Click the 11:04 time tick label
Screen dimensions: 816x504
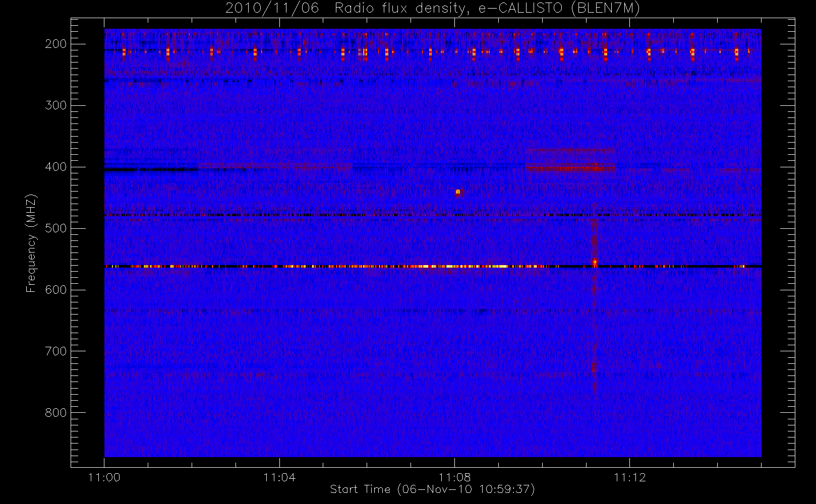[x=279, y=477]
